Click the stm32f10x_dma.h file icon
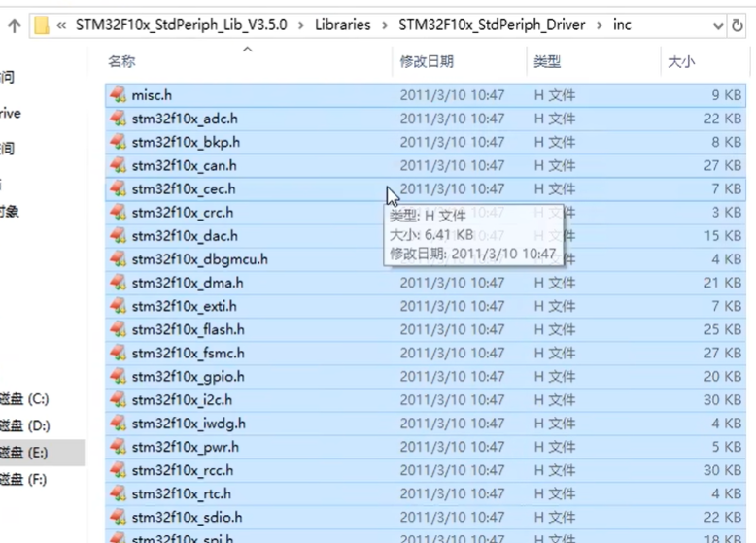This screenshot has width=756, height=543. 118,283
